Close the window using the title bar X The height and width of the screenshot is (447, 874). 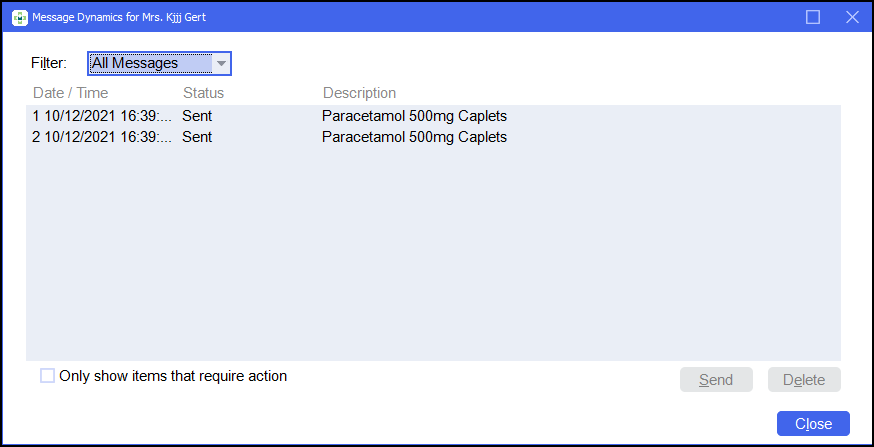[x=852, y=17]
